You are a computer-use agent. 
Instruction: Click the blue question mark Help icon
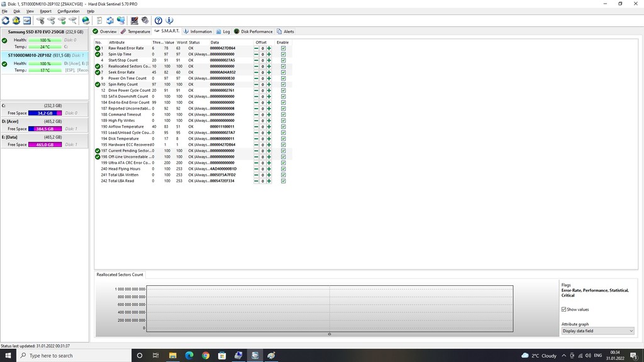(x=158, y=21)
